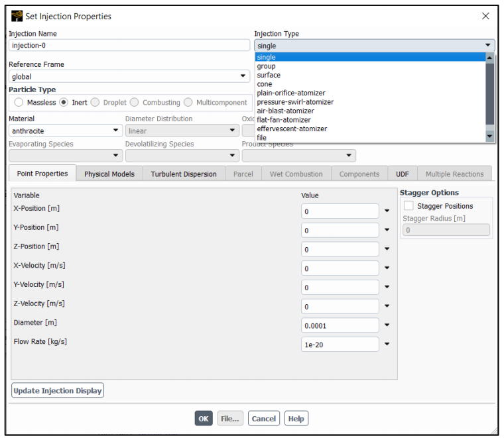This screenshot has height=438, width=504.
Task: Choose file in the injection type list
Action: point(370,138)
